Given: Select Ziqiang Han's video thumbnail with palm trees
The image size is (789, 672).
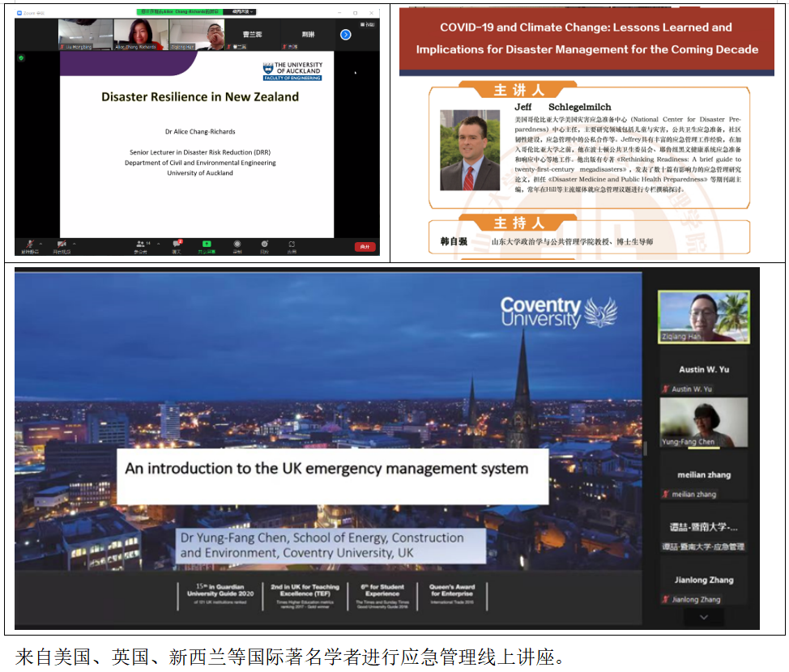Looking at the screenshot, I should tap(703, 317).
